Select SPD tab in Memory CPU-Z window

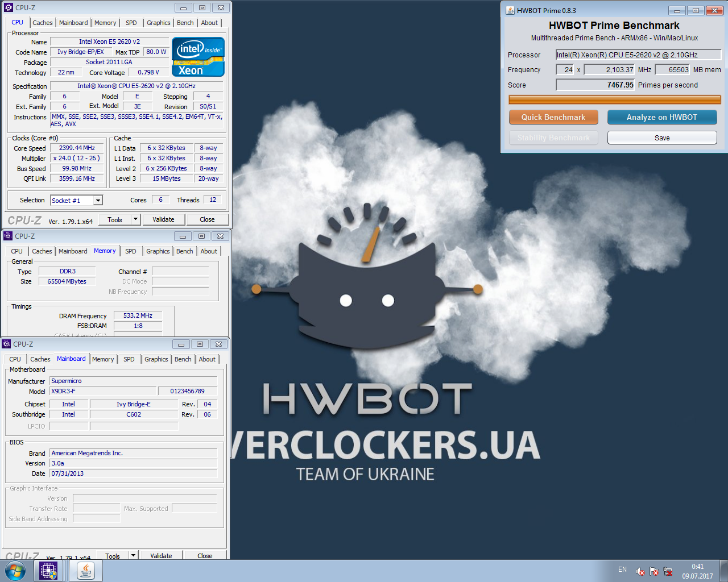coord(131,251)
